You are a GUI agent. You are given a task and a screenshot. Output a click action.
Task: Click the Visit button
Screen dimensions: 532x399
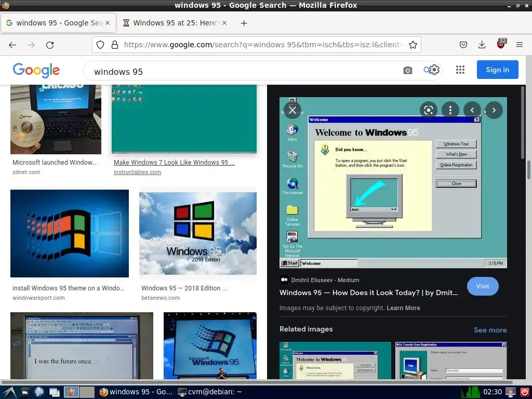[x=483, y=286]
